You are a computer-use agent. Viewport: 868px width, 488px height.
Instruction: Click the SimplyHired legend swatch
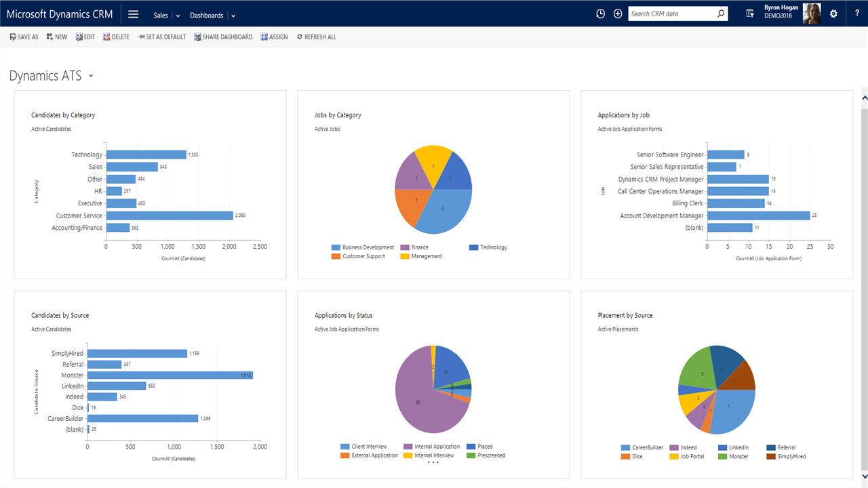pos(771,457)
